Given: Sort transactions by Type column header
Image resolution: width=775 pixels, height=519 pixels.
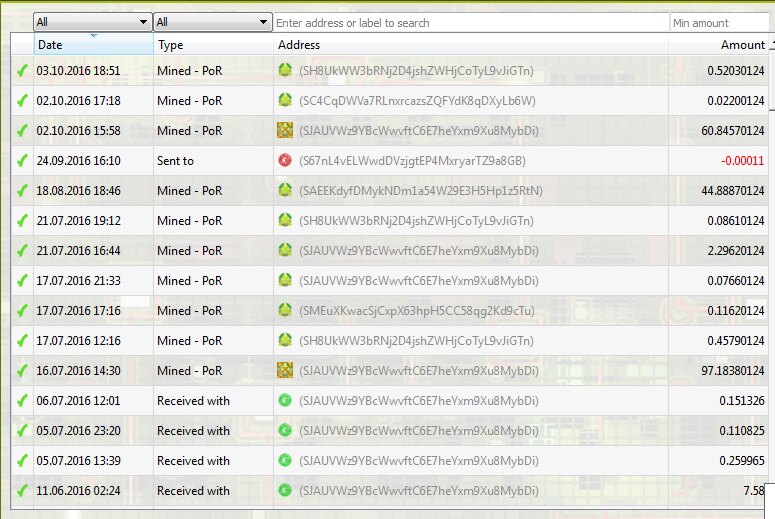Looking at the screenshot, I should tap(213, 45).
